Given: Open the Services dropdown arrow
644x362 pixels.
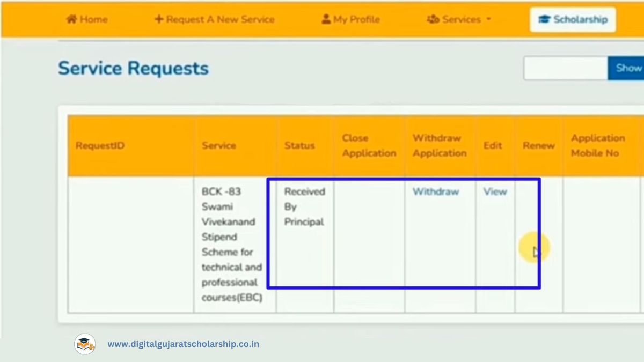Looking at the screenshot, I should [x=488, y=19].
